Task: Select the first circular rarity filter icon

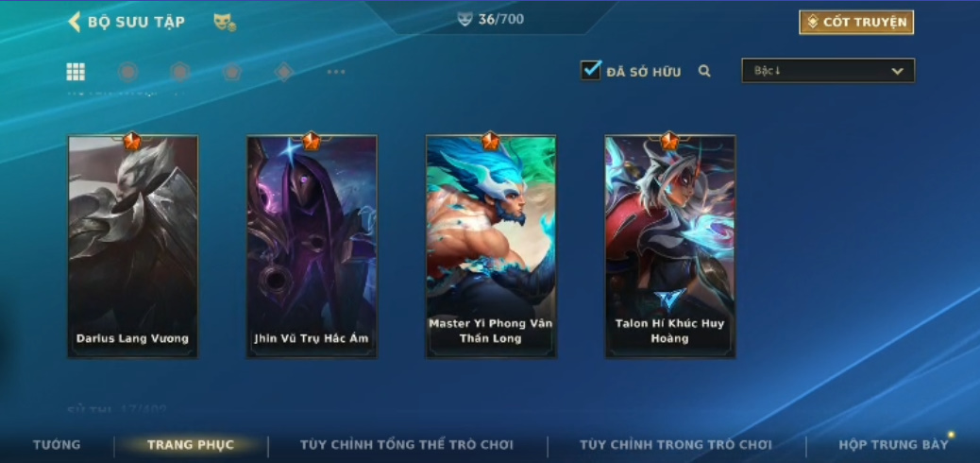Action: point(127,72)
